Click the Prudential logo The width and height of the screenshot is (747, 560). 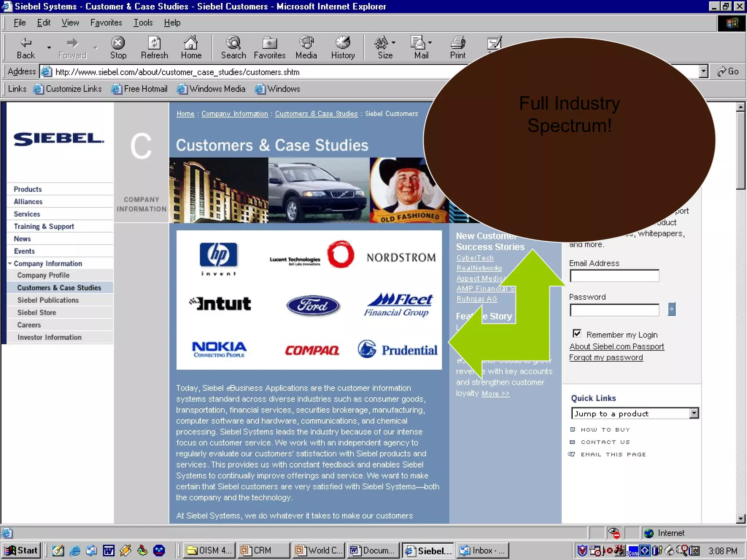[x=398, y=349]
